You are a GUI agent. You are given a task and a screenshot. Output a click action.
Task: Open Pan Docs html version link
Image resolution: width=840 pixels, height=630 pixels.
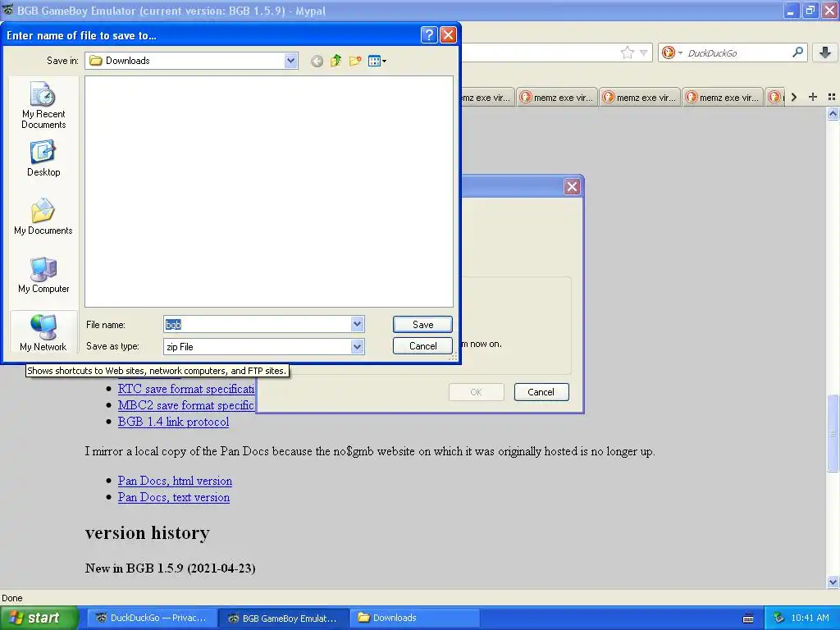tap(176, 481)
